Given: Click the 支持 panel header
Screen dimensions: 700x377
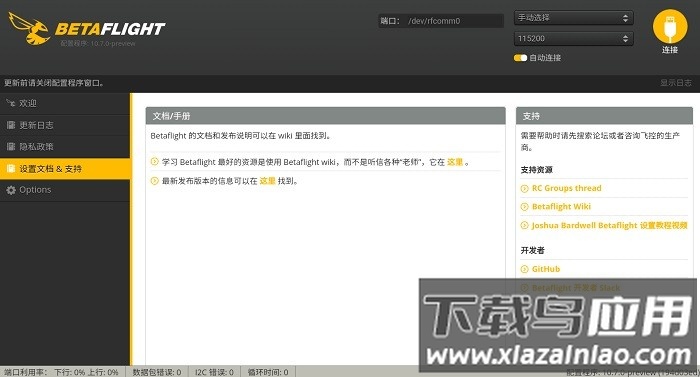Looking at the screenshot, I should (x=604, y=116).
